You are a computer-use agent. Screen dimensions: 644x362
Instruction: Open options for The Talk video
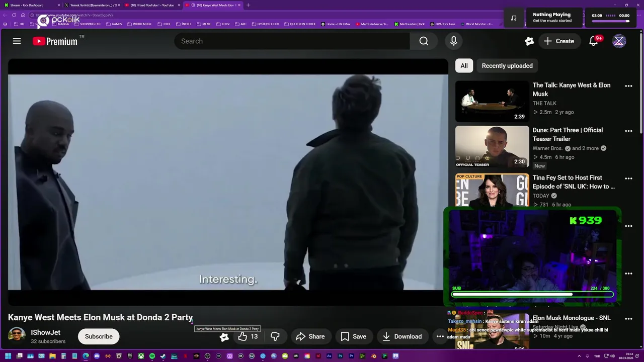click(x=628, y=86)
